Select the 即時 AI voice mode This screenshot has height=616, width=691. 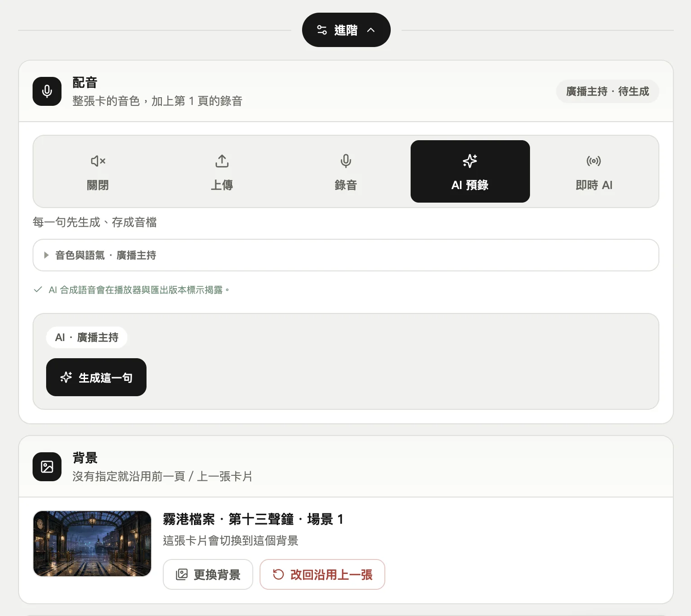pyautogui.click(x=594, y=171)
